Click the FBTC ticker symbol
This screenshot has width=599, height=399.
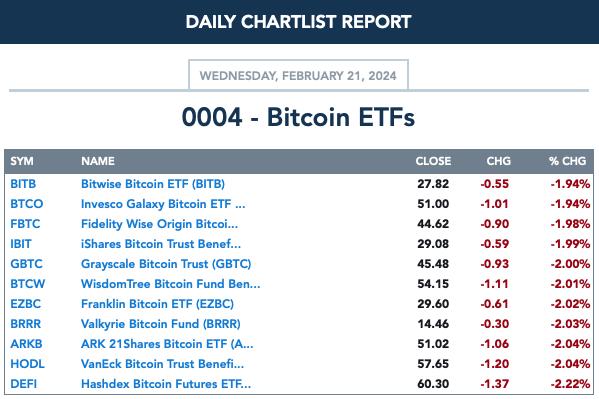[x=25, y=224]
